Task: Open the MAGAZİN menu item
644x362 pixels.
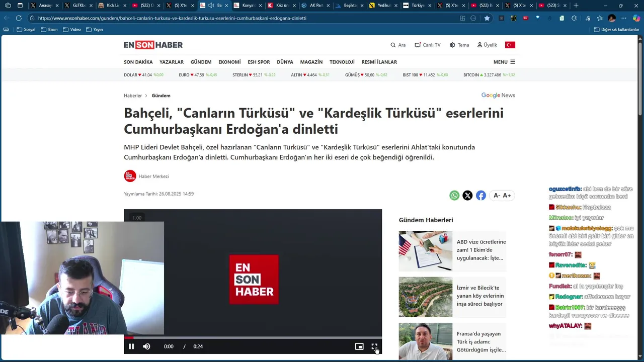Action: coord(311,62)
